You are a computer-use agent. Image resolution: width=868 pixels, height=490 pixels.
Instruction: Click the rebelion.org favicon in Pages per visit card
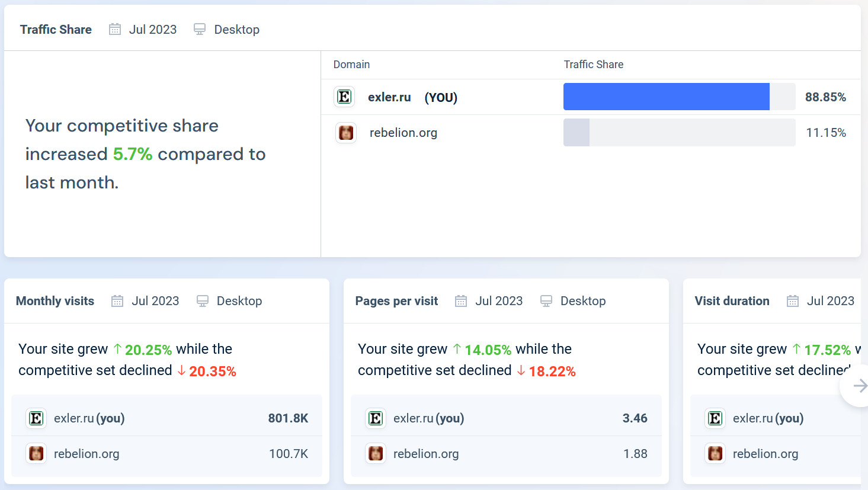pyautogui.click(x=376, y=454)
